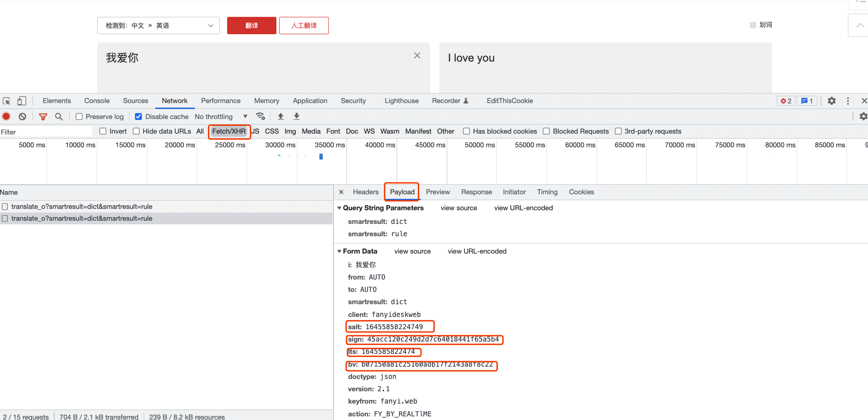Open the No throttling dropdown
Screen dimensions: 868x420
(x=221, y=117)
